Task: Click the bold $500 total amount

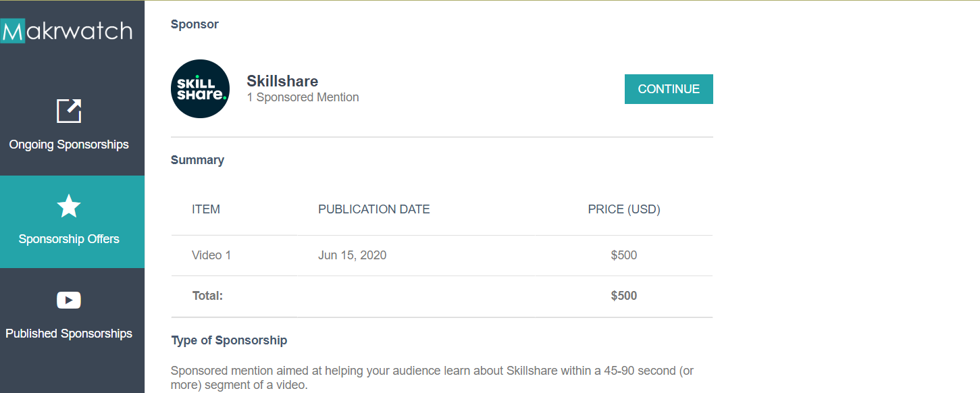Action: tap(624, 296)
